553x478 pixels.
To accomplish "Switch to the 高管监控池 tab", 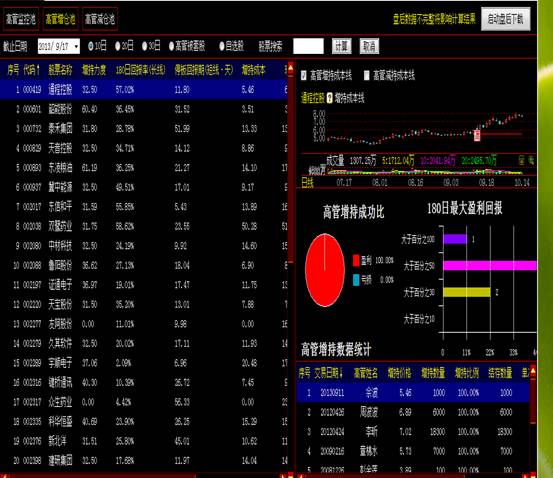I will [x=21, y=19].
